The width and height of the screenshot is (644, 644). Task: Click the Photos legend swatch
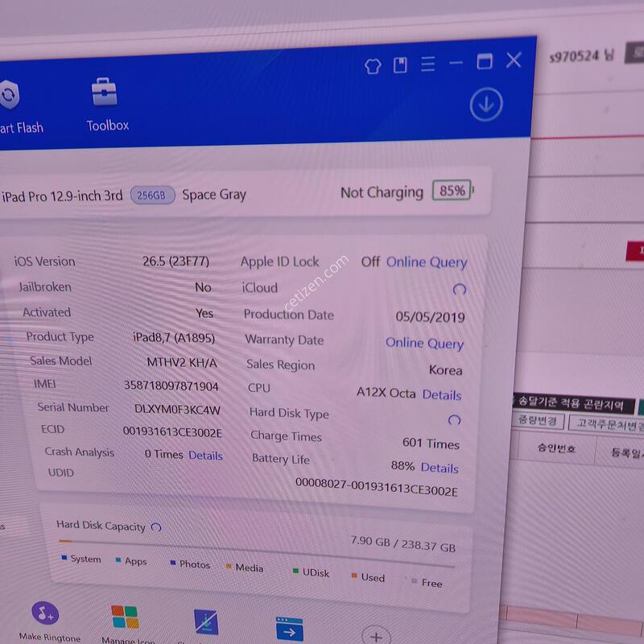pos(173,563)
